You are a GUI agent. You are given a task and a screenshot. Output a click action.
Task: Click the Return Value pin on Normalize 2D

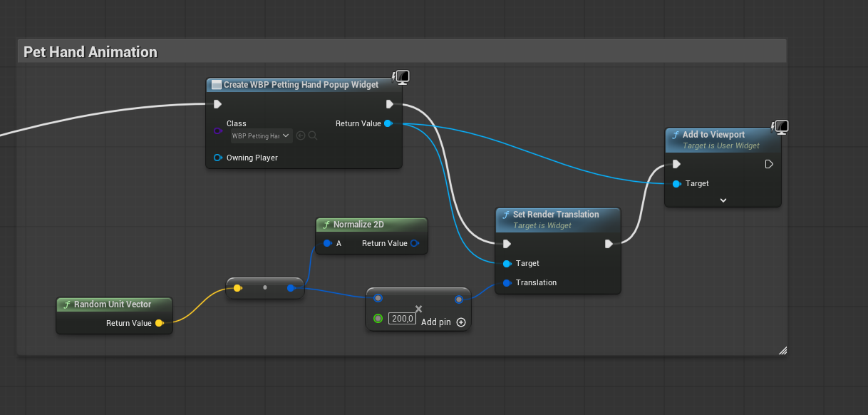(415, 243)
